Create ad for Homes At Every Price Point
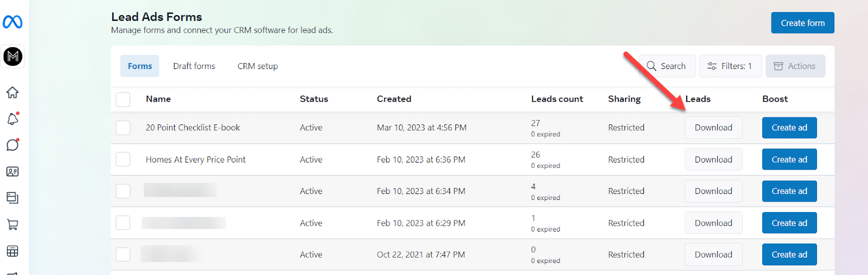The width and height of the screenshot is (868, 275). pos(789,159)
